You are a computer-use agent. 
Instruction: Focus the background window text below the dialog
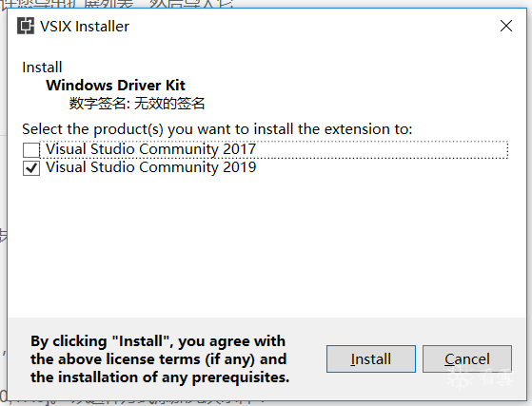coord(132,402)
